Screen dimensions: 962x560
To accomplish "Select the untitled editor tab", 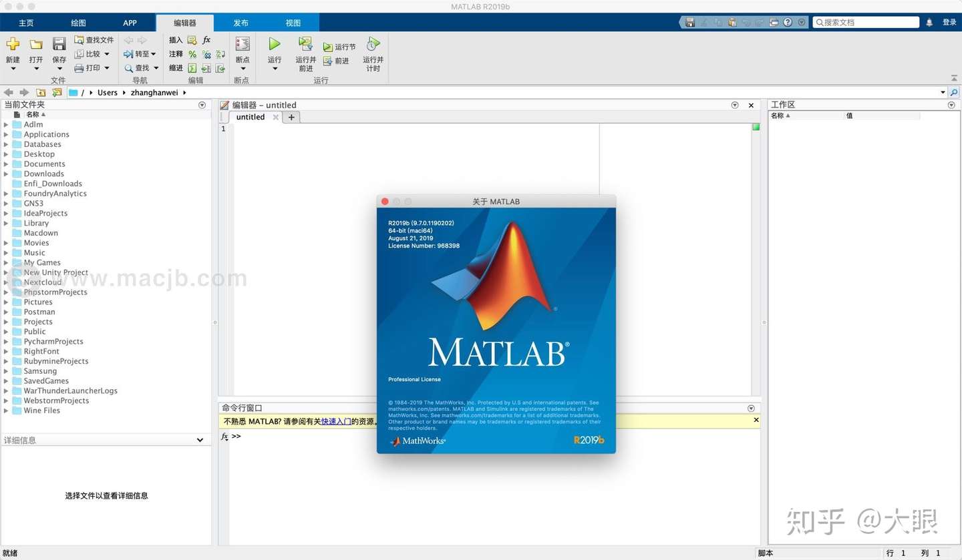I will tap(251, 117).
